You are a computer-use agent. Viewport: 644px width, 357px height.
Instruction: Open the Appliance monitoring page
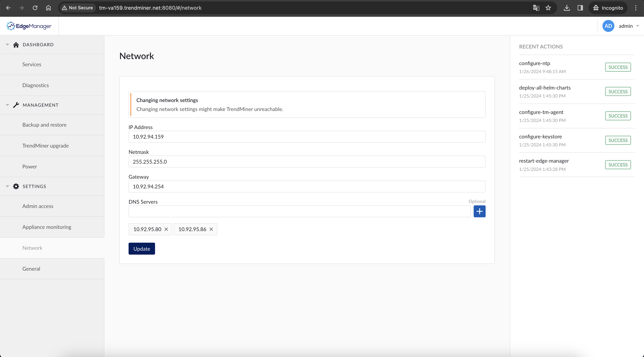(47, 227)
